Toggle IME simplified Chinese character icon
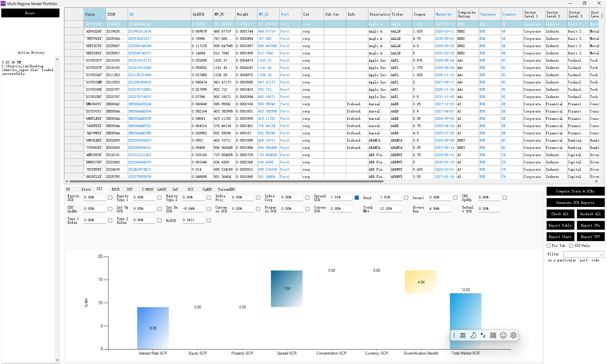 (x=493, y=335)
